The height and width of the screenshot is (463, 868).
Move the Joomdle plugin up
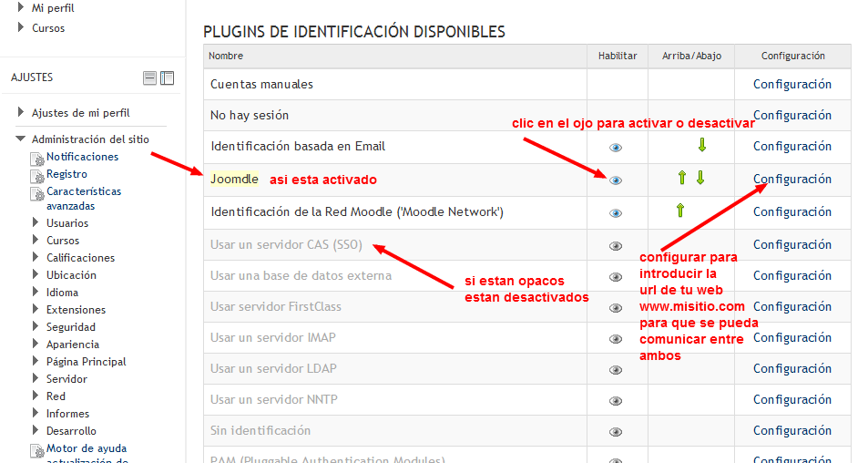[681, 178]
